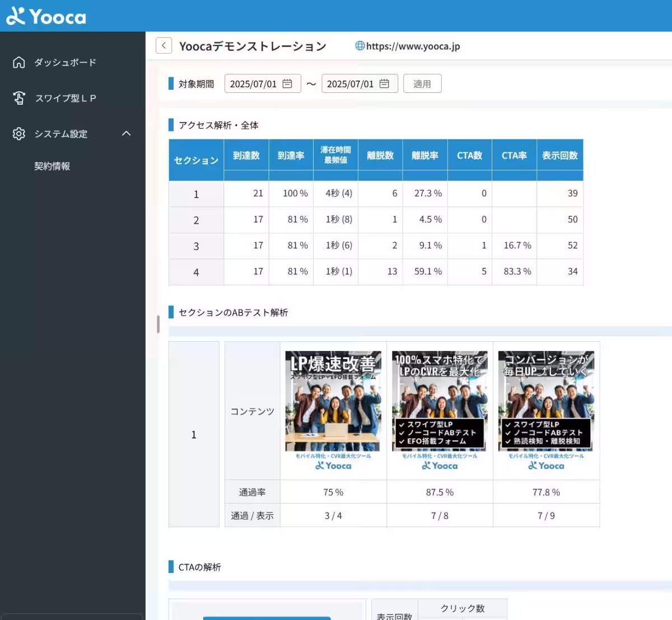Open ダッシュボード in the sidebar

65,62
